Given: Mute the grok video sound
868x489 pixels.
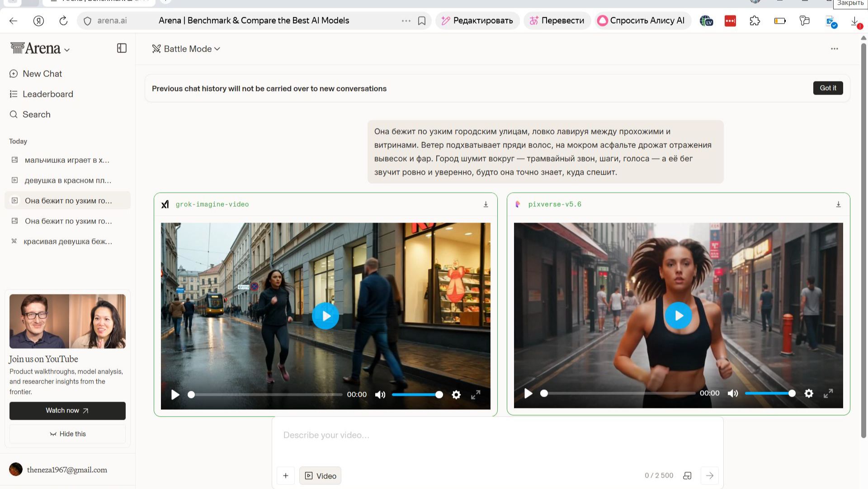Looking at the screenshot, I should 380,395.
